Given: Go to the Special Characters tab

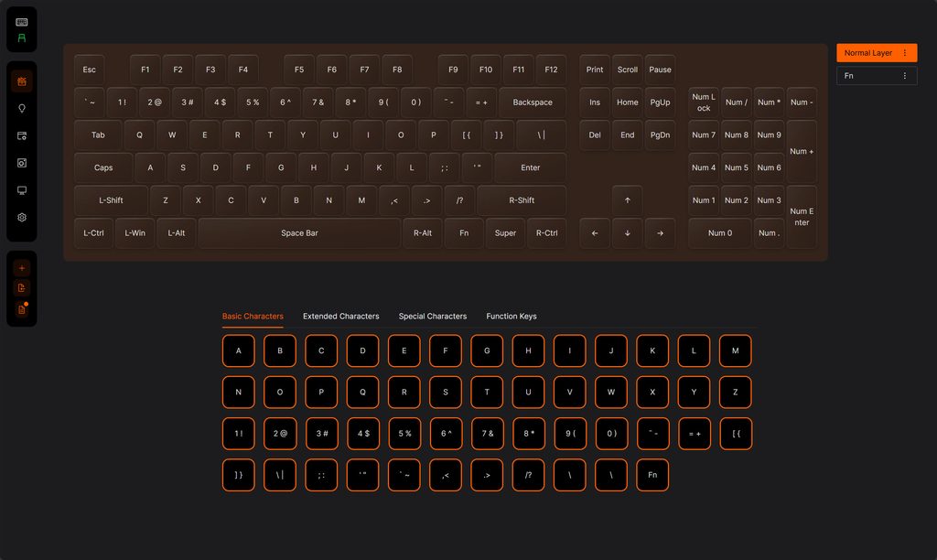Looking at the screenshot, I should (x=433, y=317).
